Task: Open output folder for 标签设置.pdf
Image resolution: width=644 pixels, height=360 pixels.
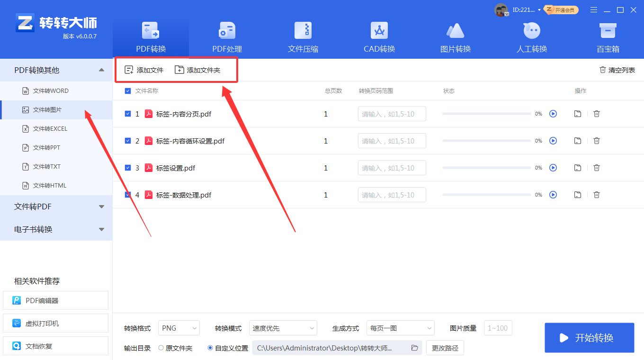Action: 578,168
